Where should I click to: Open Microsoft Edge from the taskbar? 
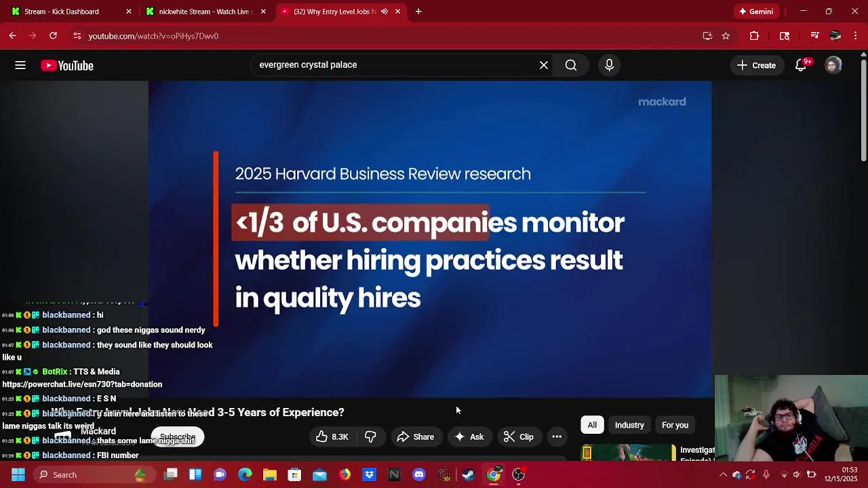tap(245, 474)
